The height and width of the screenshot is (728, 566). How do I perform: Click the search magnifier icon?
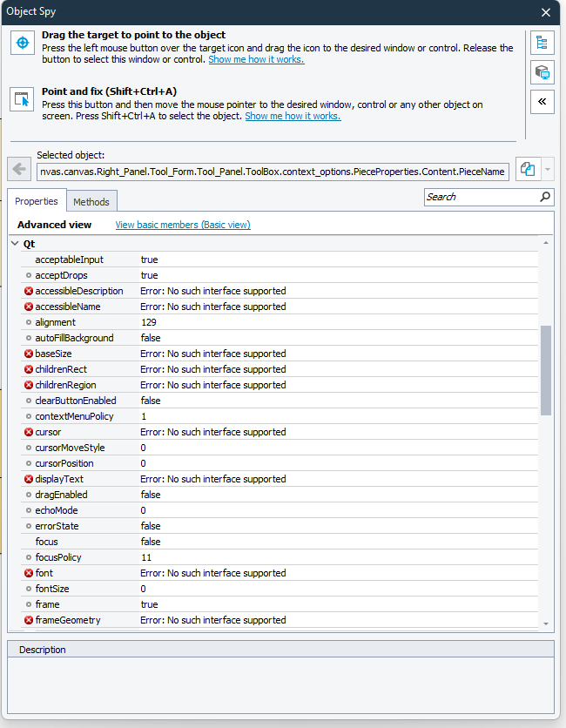point(545,197)
